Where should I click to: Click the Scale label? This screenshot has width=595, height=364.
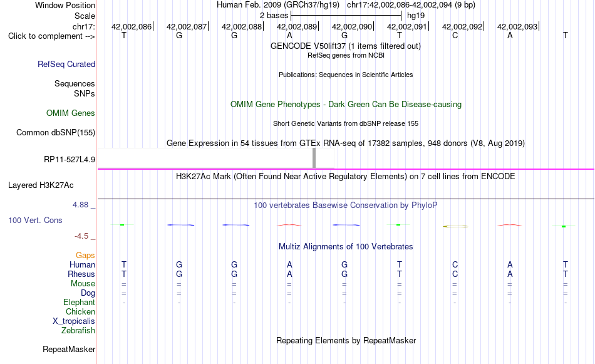pos(85,16)
